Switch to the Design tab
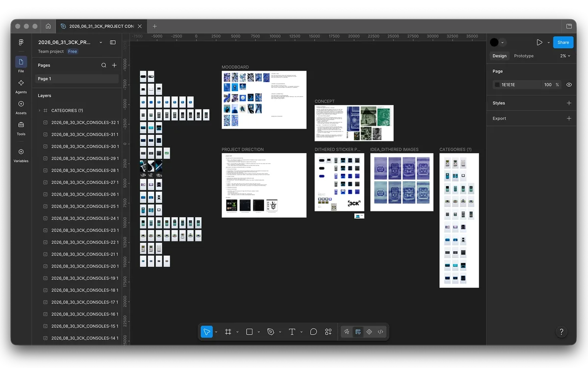588x368 pixels. (x=499, y=56)
